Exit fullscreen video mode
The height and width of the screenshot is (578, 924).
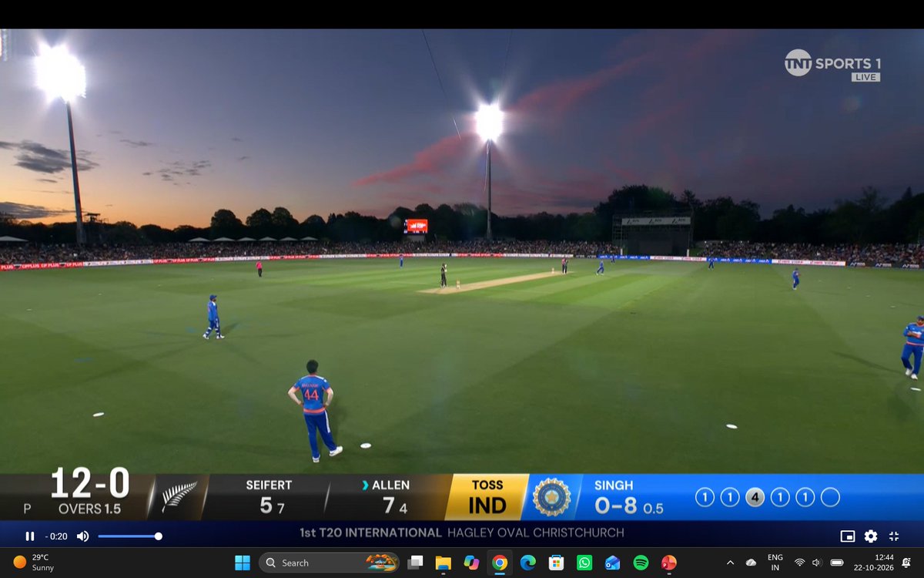click(x=894, y=536)
